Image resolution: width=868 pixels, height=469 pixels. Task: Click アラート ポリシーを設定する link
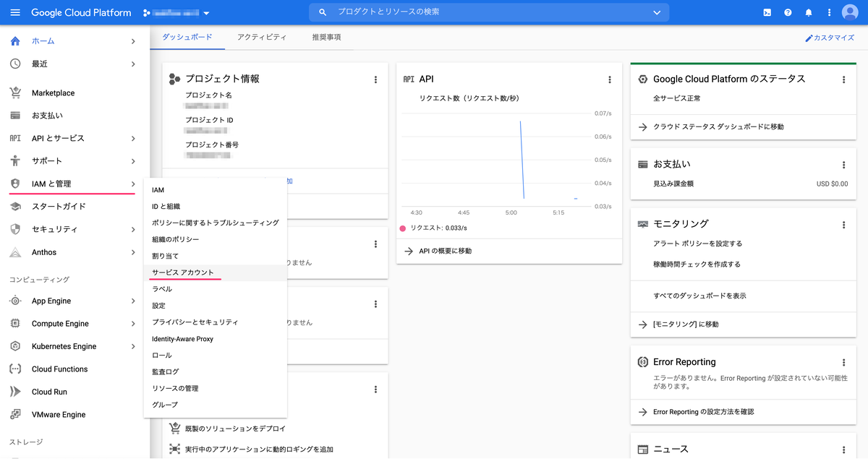697,244
